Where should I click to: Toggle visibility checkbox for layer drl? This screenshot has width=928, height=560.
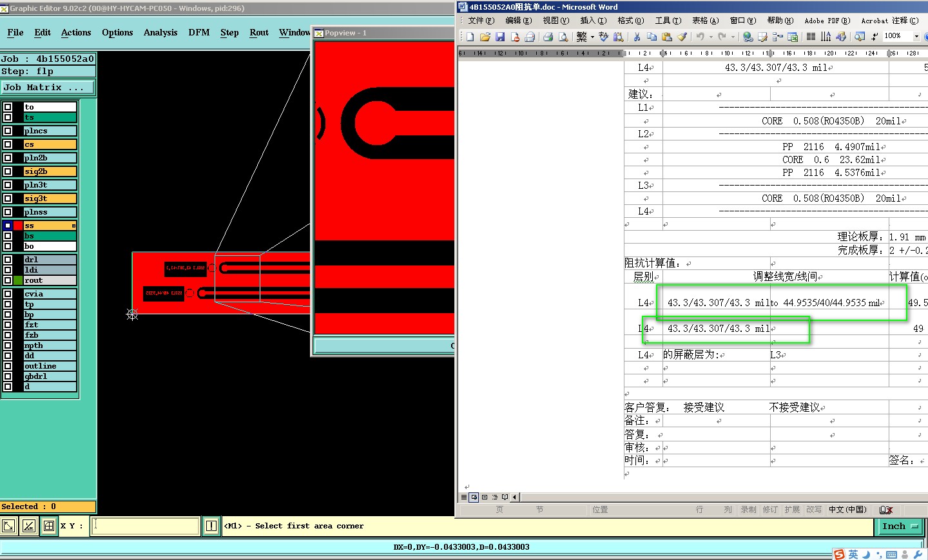click(8, 260)
